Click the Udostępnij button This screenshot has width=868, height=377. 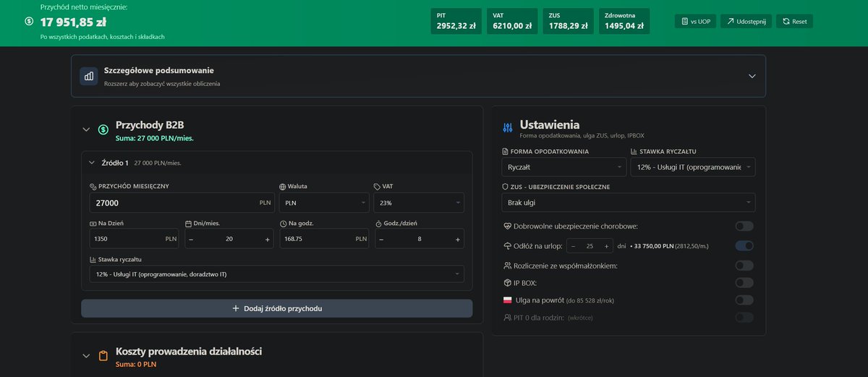(x=746, y=22)
